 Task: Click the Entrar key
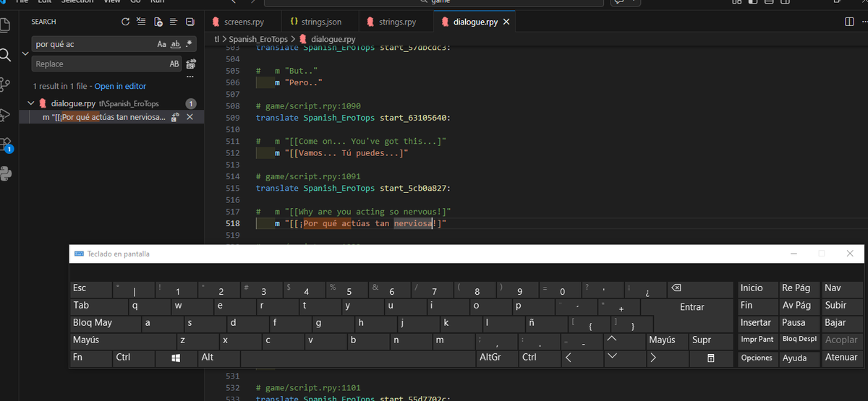(x=692, y=307)
